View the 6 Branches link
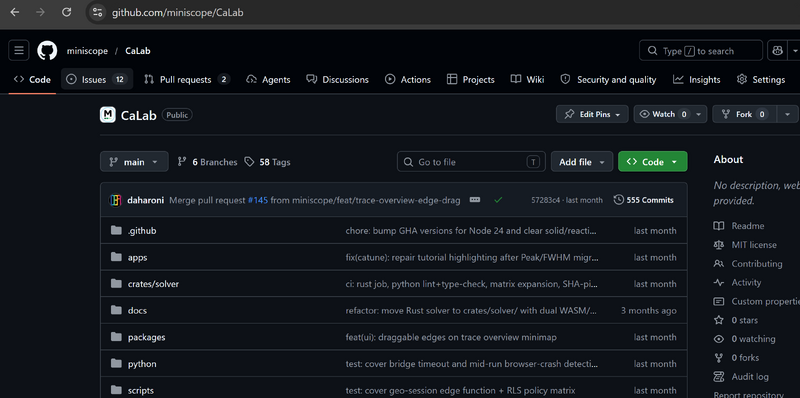 (207, 162)
